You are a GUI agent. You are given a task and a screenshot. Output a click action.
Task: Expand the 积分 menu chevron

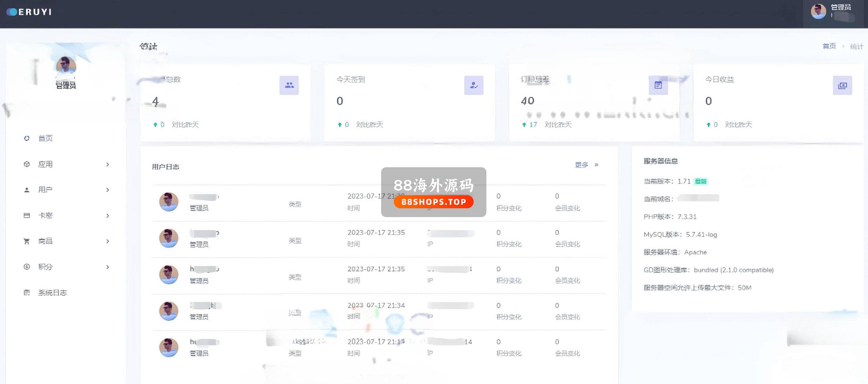108,267
